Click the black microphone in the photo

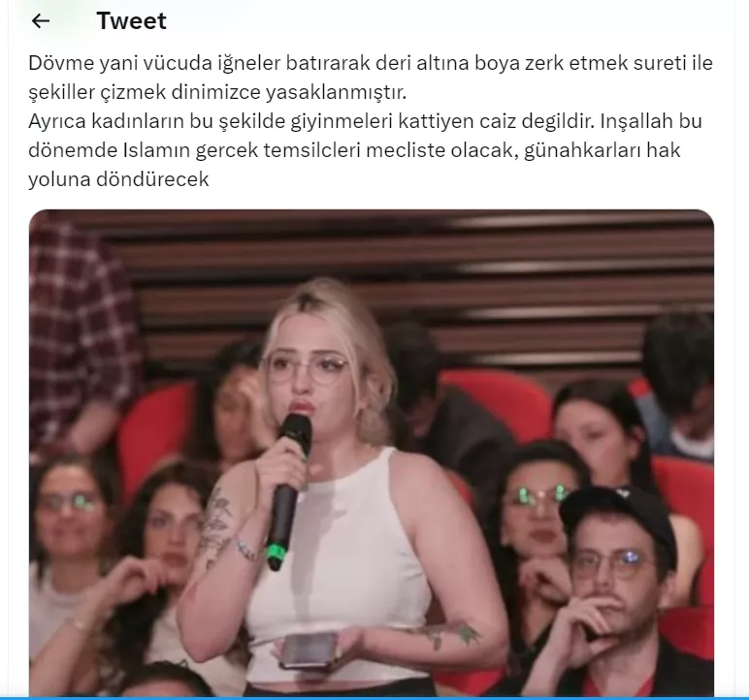tap(287, 491)
